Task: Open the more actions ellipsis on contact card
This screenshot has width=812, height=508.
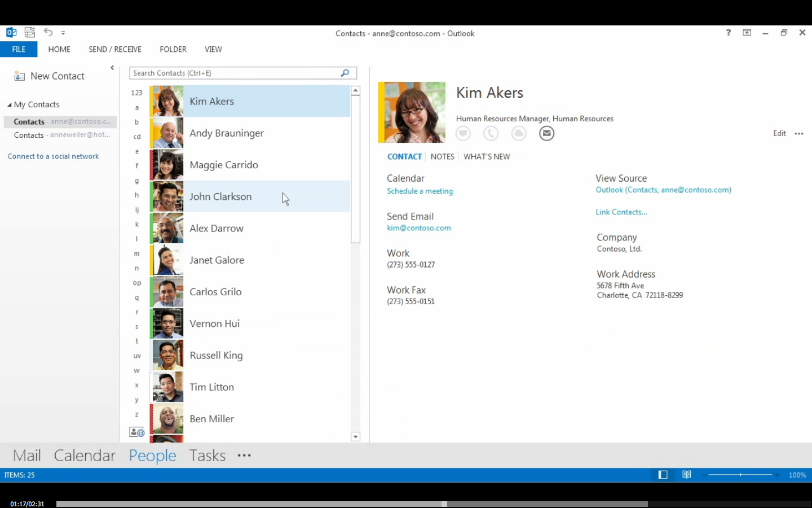Action: tap(799, 134)
